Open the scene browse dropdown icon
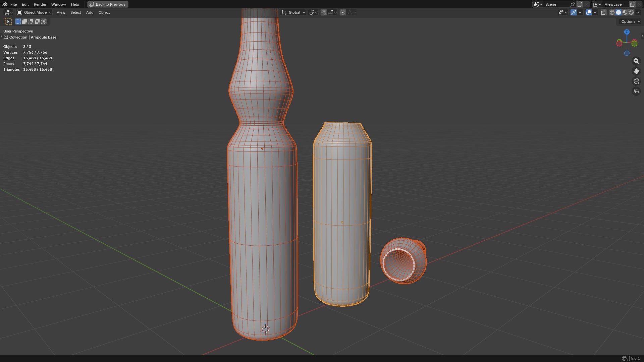This screenshot has width=644, height=362. (537, 4)
